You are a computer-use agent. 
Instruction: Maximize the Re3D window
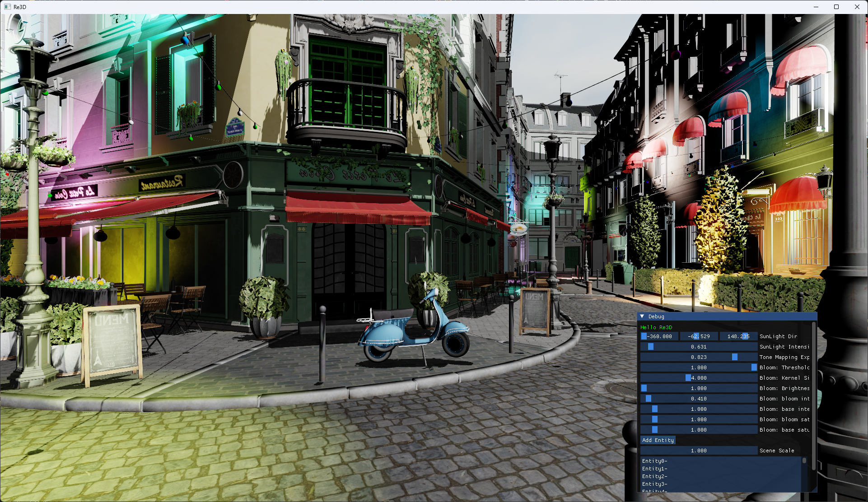836,7
